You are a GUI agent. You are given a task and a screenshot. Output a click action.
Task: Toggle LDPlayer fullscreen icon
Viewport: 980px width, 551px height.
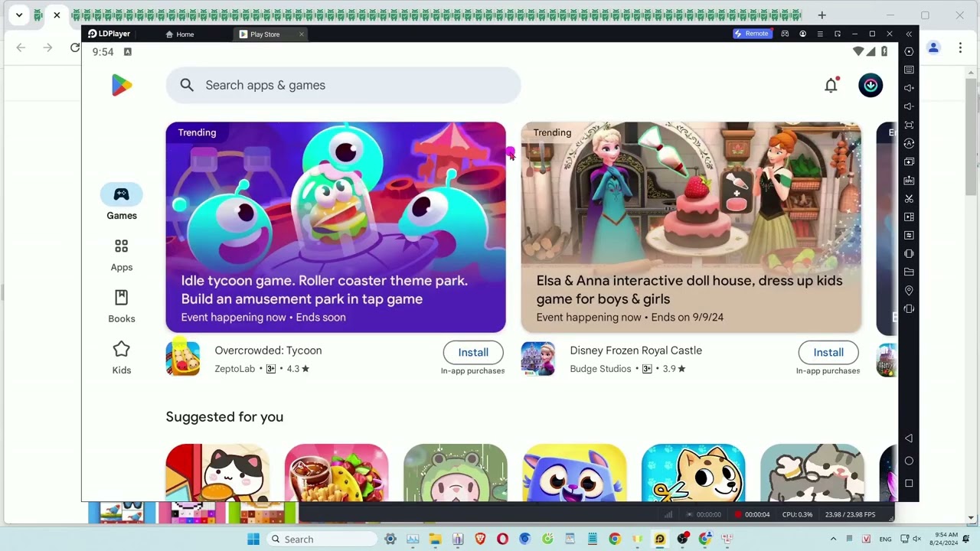[909, 125]
